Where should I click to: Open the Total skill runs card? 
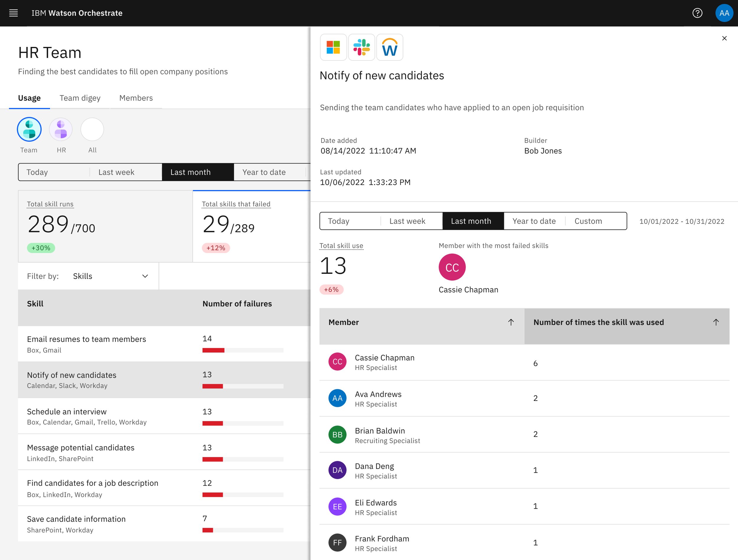pos(105,227)
